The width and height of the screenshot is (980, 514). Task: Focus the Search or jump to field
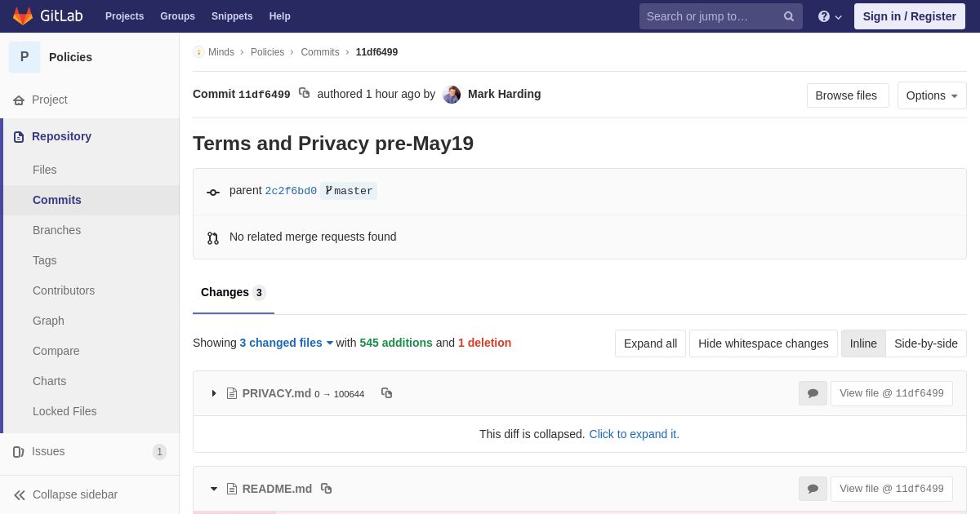721,16
